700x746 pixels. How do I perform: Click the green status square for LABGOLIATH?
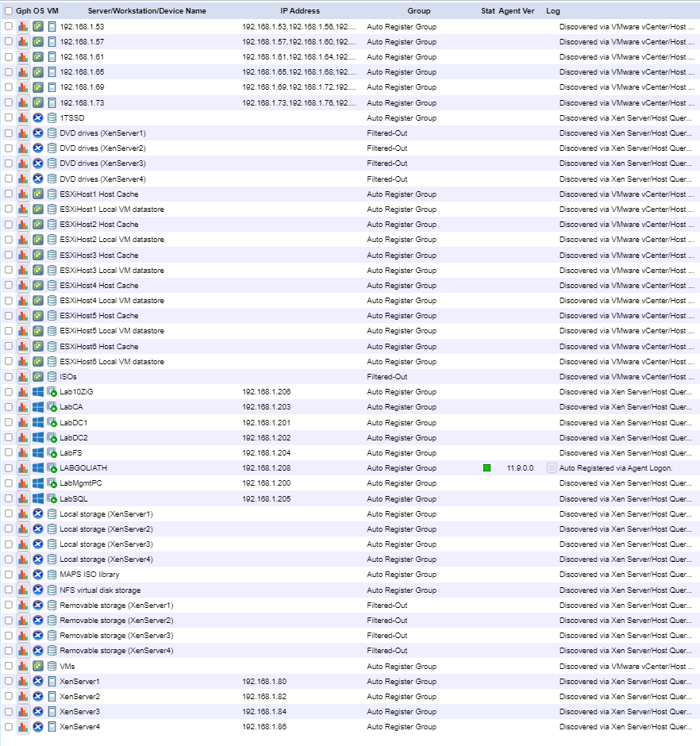[487, 468]
